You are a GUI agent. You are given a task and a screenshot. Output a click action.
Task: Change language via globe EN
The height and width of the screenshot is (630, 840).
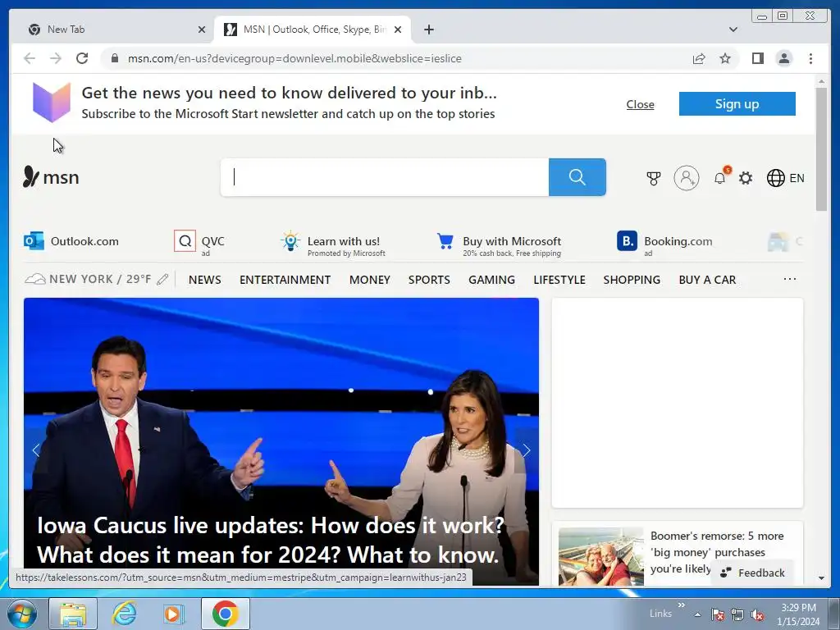tap(785, 178)
